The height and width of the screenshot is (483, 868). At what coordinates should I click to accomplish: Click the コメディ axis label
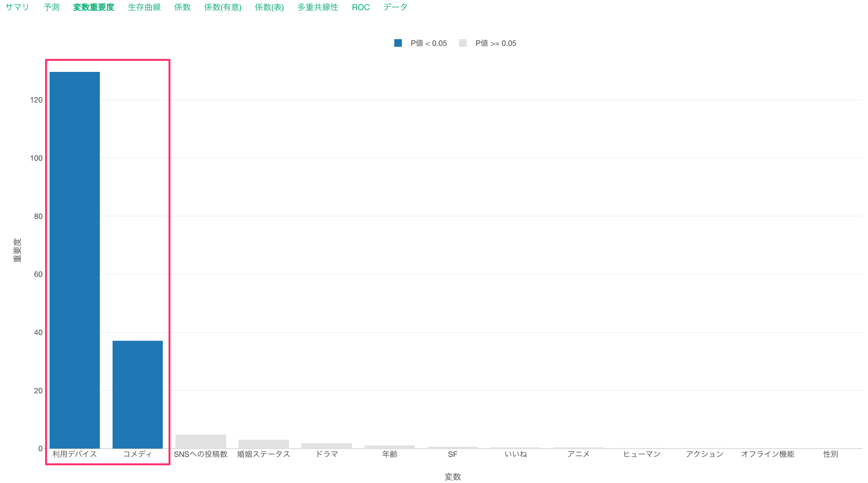[137, 454]
